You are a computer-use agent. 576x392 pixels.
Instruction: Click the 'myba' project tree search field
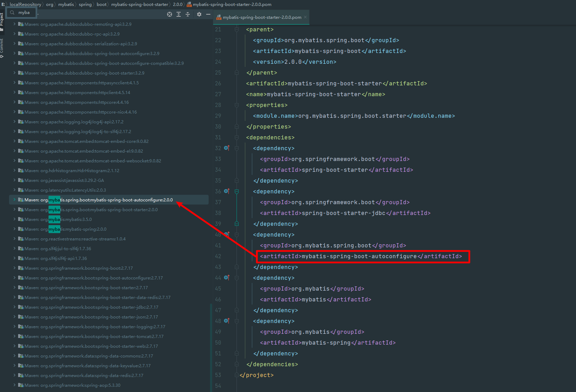tap(21, 13)
